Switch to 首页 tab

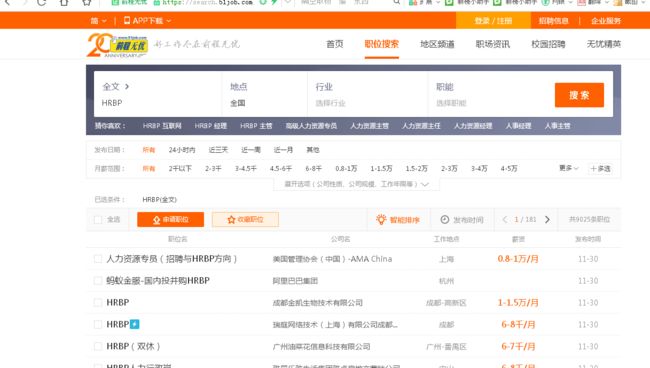[x=335, y=44]
